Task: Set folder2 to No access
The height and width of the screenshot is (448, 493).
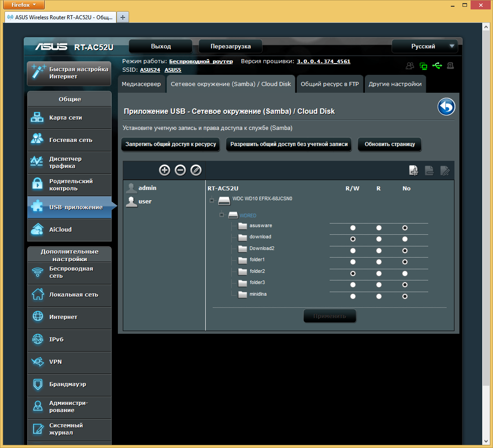Action: (405, 274)
